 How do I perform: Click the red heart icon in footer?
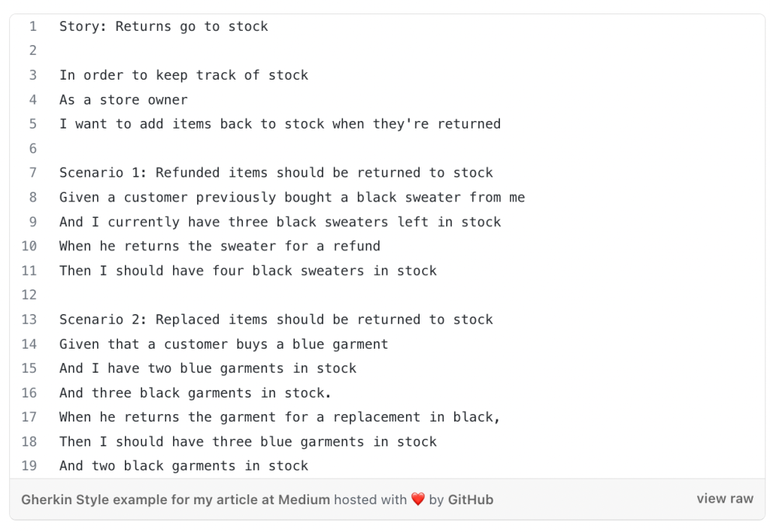[x=418, y=500]
